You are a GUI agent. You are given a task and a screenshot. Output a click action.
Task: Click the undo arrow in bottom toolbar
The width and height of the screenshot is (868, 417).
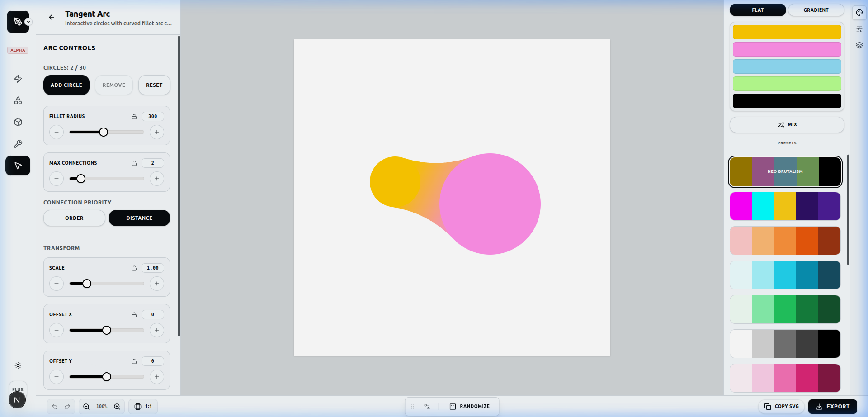click(55, 407)
